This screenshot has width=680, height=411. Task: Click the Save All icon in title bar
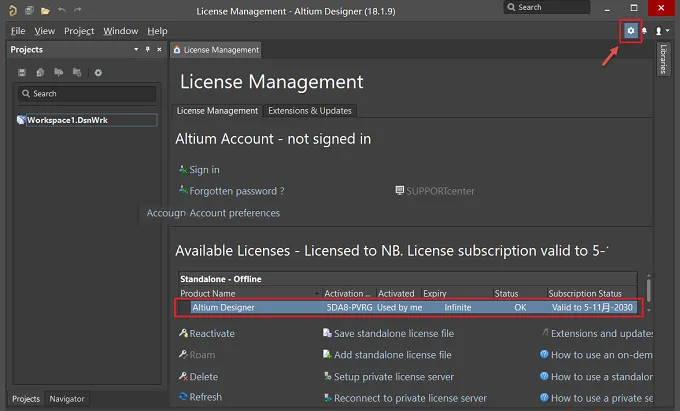pyautogui.click(x=29, y=10)
